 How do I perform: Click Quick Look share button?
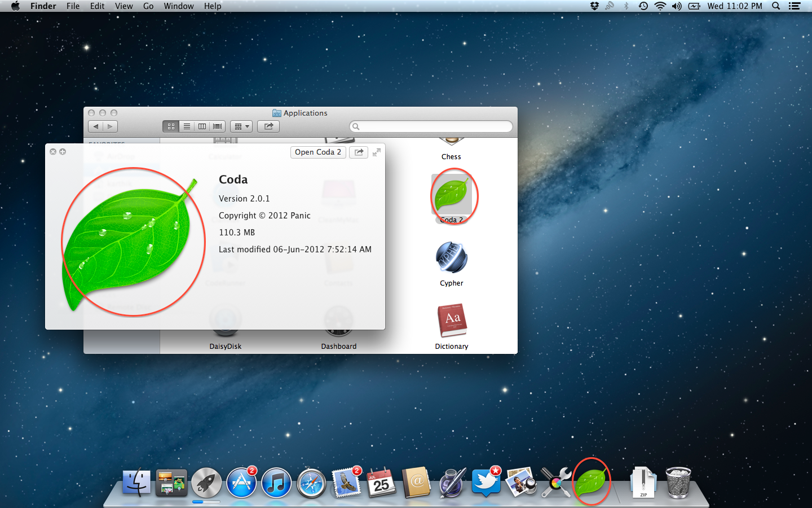359,152
